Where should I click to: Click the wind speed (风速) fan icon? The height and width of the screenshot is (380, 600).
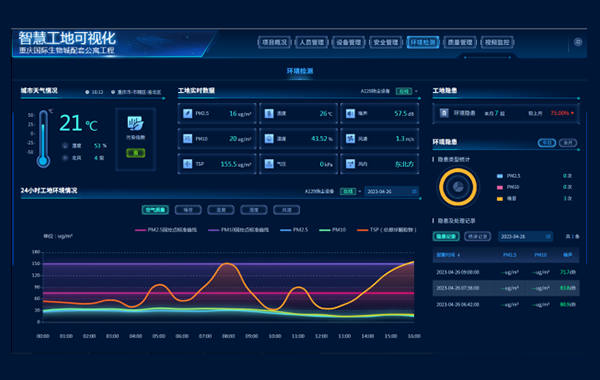(351, 139)
